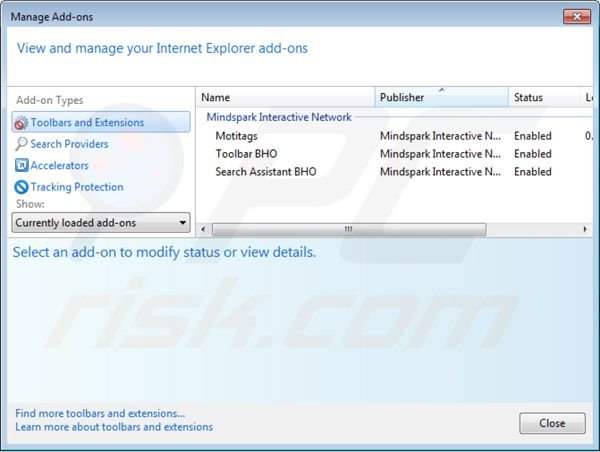Open Find more toolbars and extensions link
Image resolution: width=600 pixels, height=452 pixels.
click(100, 413)
